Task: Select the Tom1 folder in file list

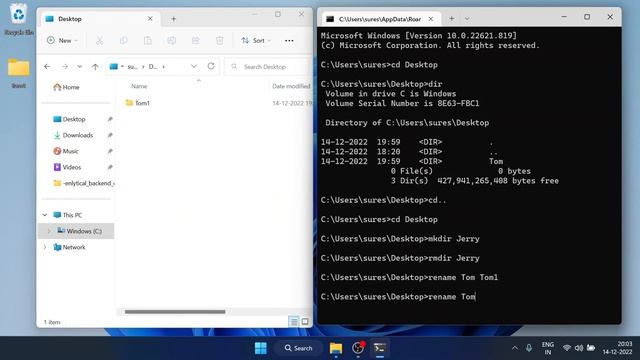Action: coord(138,103)
